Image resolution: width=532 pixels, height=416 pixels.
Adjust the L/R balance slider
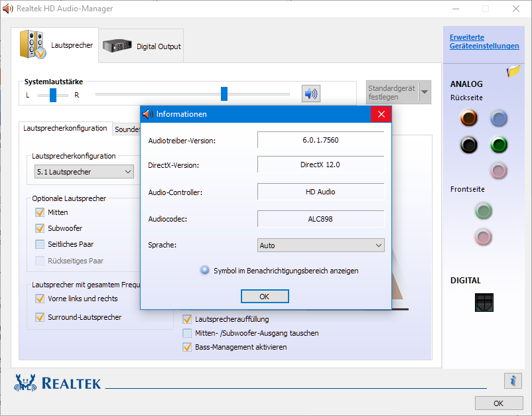coord(53,95)
